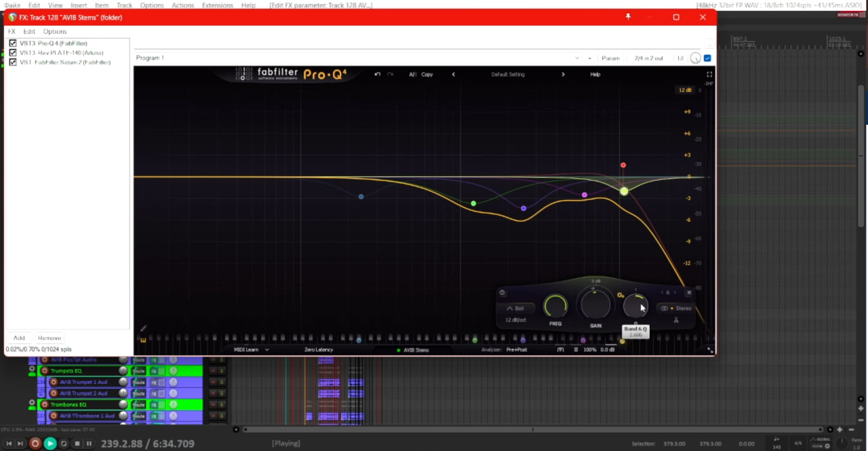Select the purple EQ band node
This screenshot has height=451, width=868.
pos(524,208)
